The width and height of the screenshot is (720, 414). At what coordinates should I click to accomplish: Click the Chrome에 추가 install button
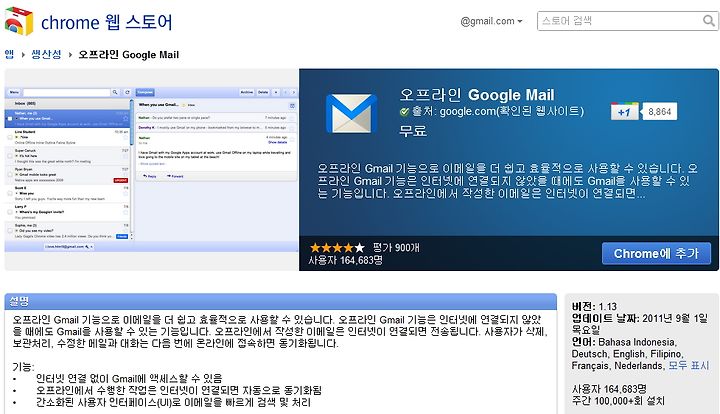656,253
